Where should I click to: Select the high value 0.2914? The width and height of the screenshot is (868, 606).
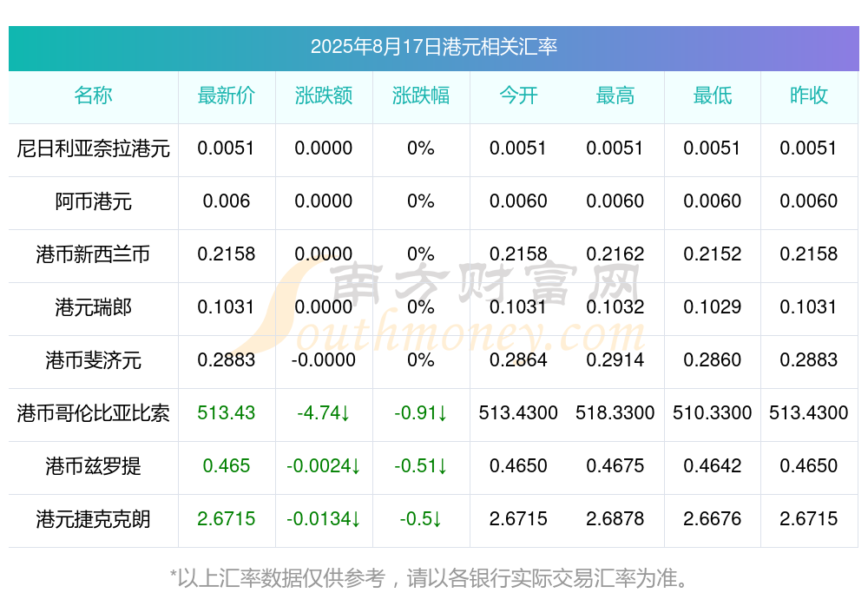[x=615, y=360]
